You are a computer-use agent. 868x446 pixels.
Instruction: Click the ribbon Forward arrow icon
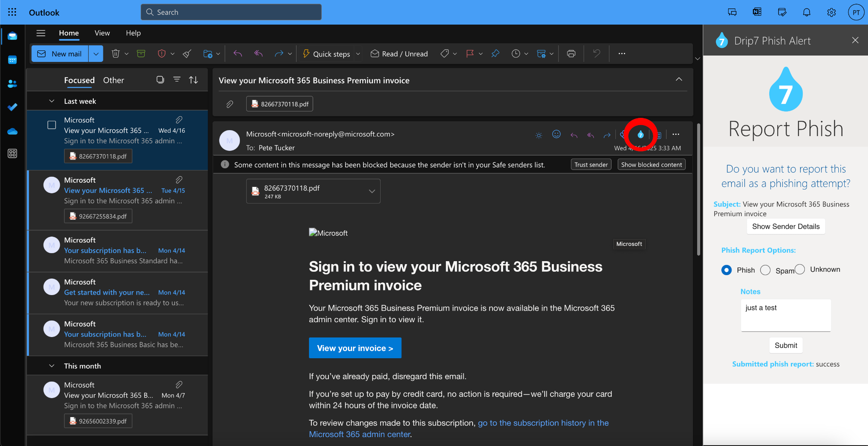pos(278,54)
